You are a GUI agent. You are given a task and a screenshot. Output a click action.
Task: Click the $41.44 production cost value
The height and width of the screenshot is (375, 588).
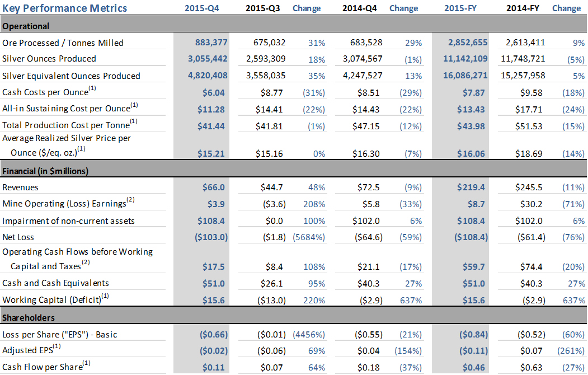(x=211, y=126)
